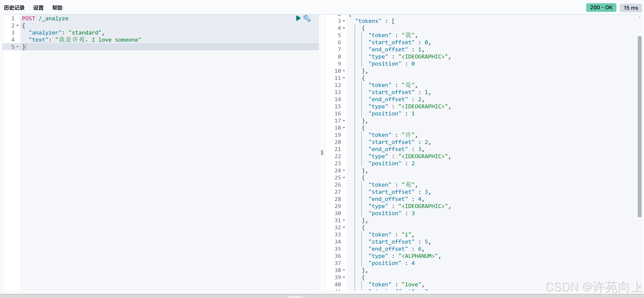This screenshot has width=644, height=298.
Task: Toggle fold marker at output line 38
Action: click(344, 270)
